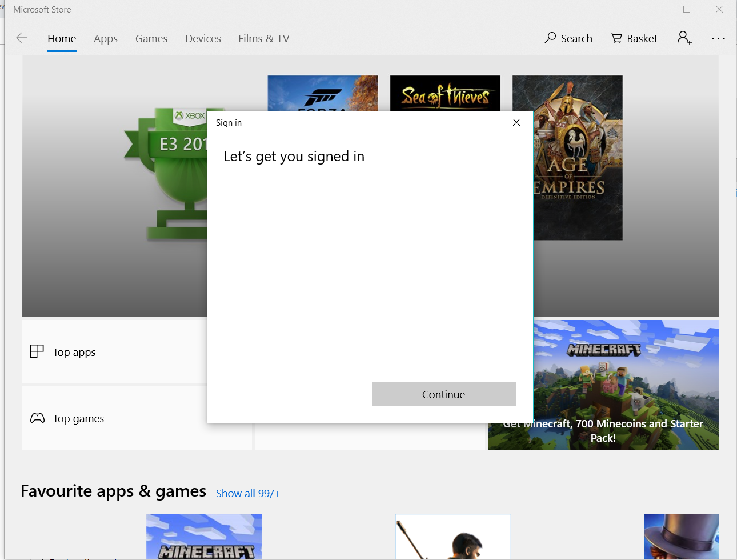Image resolution: width=737 pixels, height=560 pixels.
Task: Select the Home tab
Action: coord(62,38)
